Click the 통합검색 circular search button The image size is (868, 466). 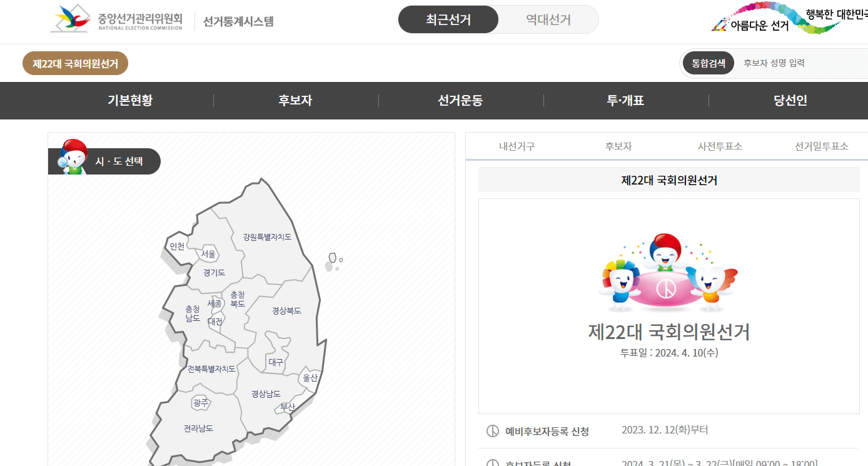(708, 63)
